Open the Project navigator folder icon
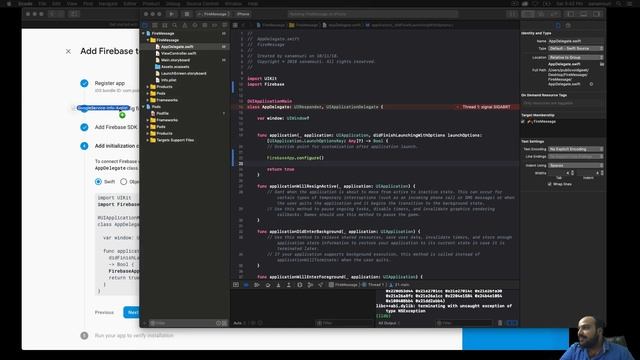The image size is (640, 360). tap(145, 25)
